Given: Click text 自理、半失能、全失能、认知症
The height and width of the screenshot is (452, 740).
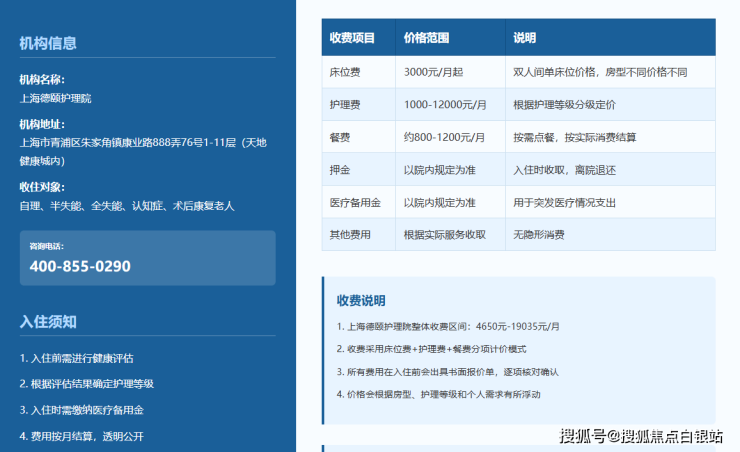Looking at the screenshot, I should (x=91, y=206).
